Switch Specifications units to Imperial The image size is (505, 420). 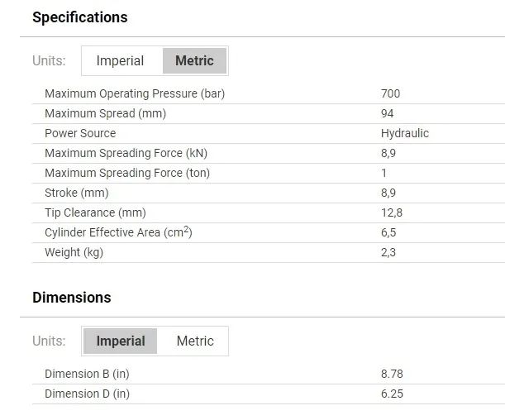[x=120, y=61]
